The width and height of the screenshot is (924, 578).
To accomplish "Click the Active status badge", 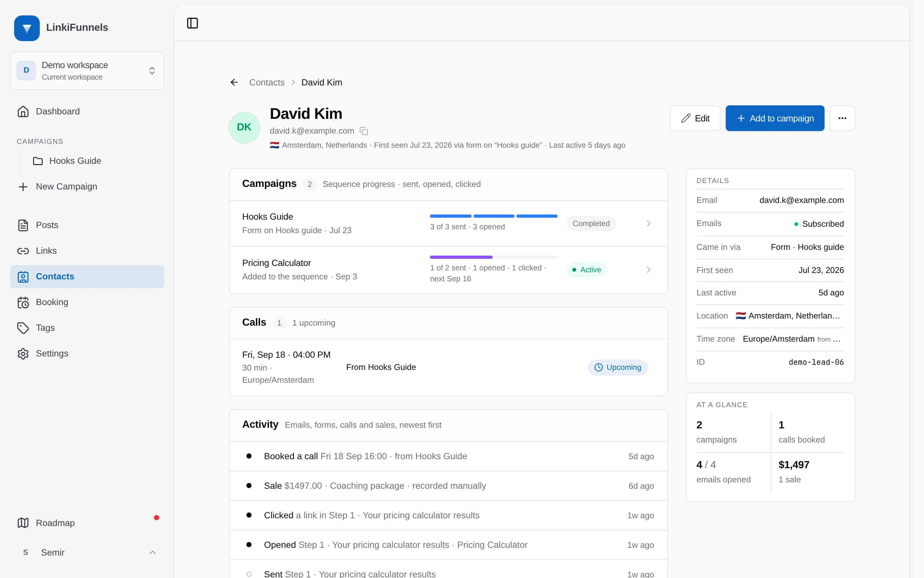I will point(586,270).
